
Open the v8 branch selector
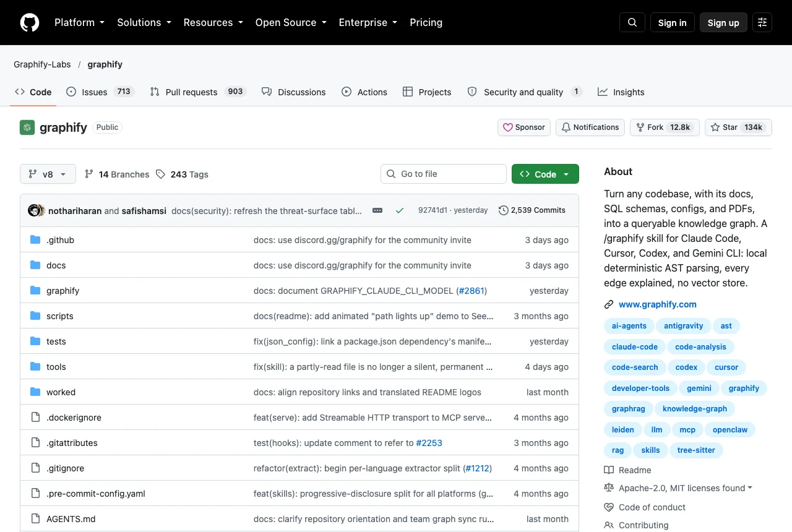(48, 174)
